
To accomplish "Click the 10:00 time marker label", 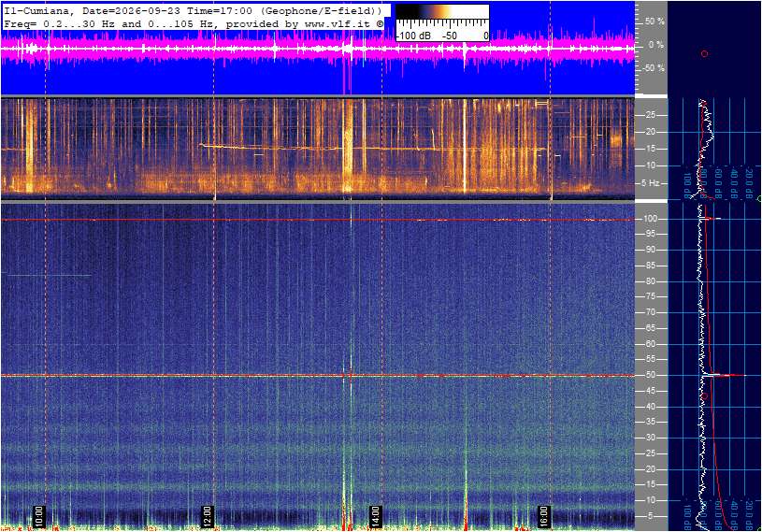I will tap(39, 516).
